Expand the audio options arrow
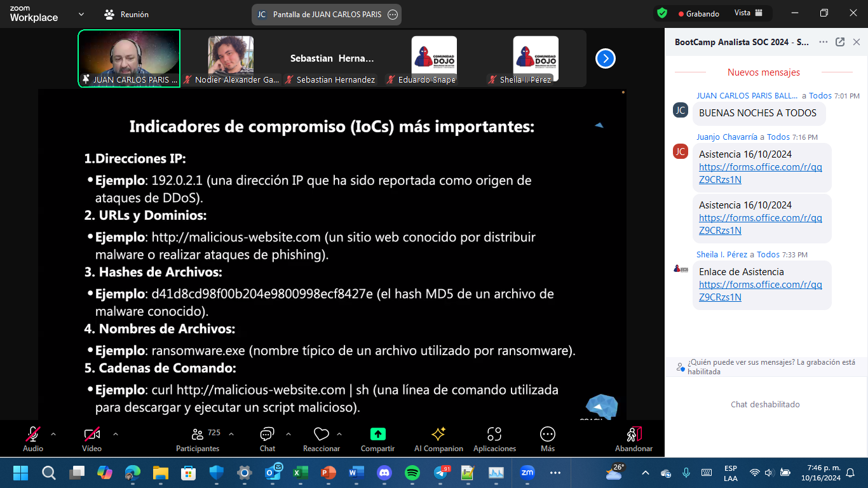 coord(53,434)
